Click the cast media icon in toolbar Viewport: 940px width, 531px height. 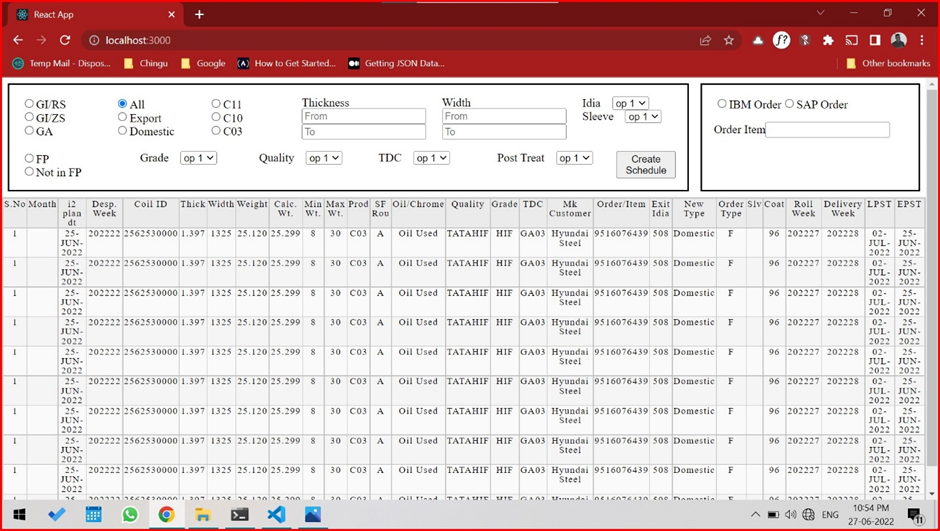click(x=851, y=40)
